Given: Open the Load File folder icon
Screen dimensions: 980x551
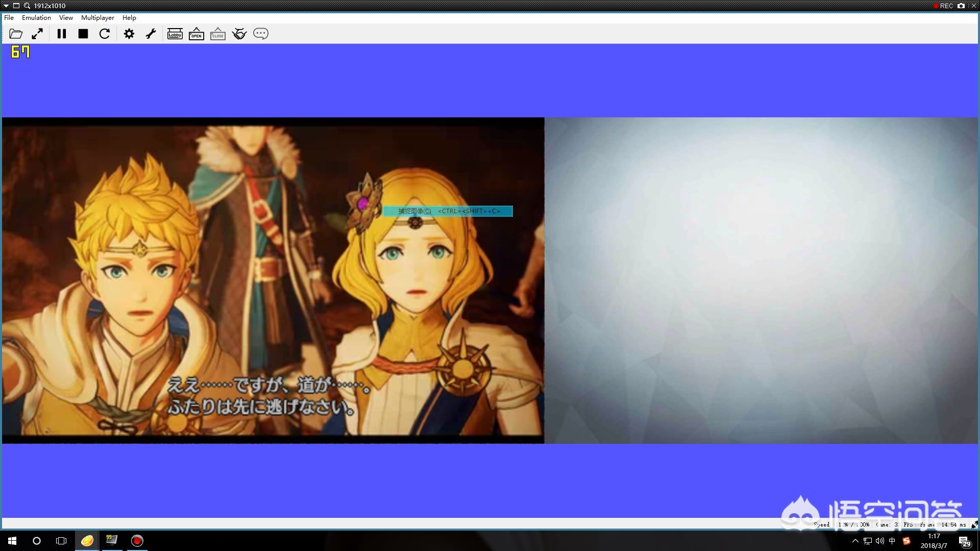Looking at the screenshot, I should click(16, 34).
